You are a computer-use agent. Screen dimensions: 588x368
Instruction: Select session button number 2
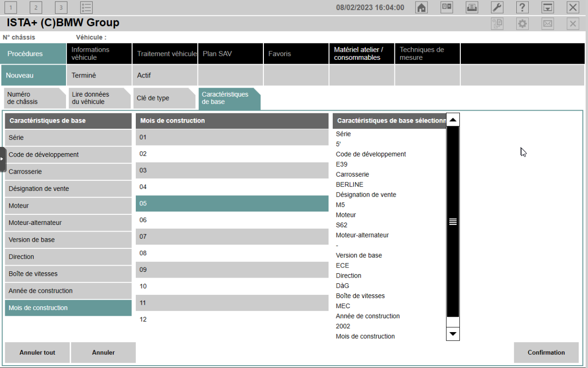pos(36,7)
